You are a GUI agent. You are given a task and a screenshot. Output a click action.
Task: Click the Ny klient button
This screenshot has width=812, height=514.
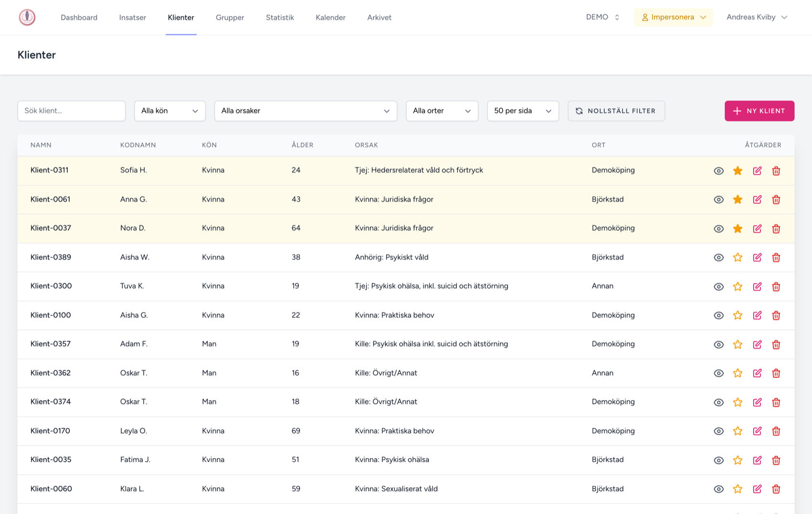pos(759,111)
